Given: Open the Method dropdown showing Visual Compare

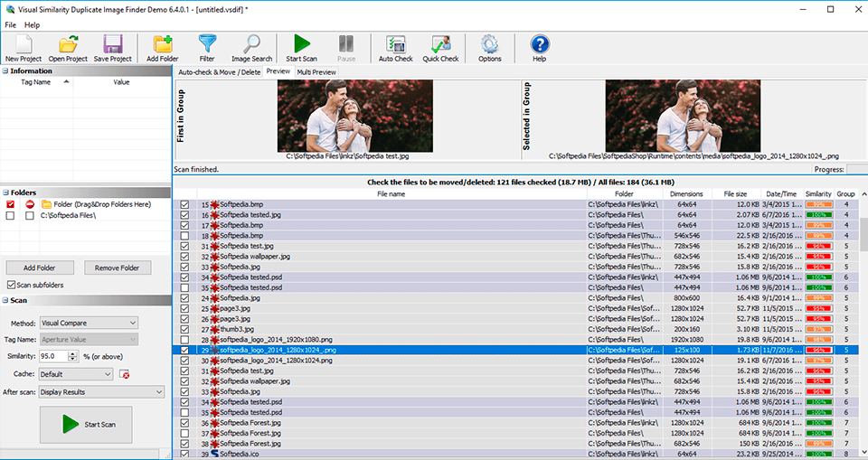Looking at the screenshot, I should pos(89,323).
